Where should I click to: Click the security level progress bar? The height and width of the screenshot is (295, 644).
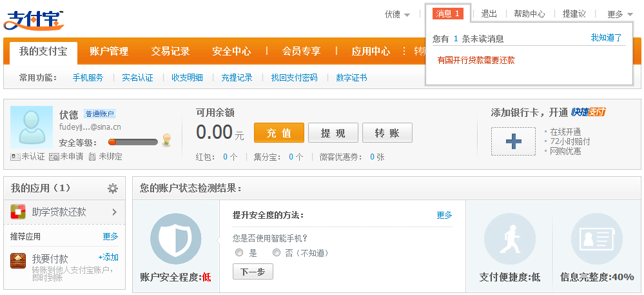coord(133,142)
